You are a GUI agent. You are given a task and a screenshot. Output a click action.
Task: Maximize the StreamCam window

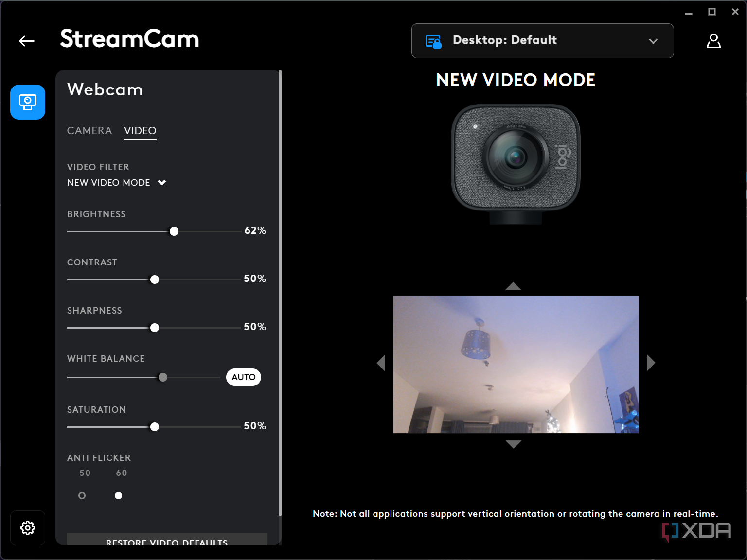[x=712, y=12]
